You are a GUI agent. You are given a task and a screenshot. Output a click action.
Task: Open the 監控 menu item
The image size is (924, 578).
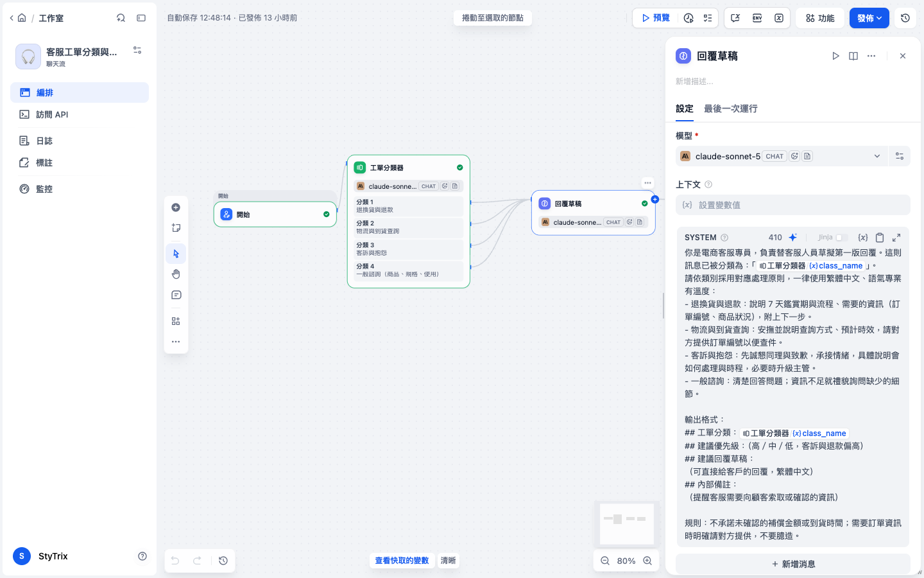pos(80,189)
